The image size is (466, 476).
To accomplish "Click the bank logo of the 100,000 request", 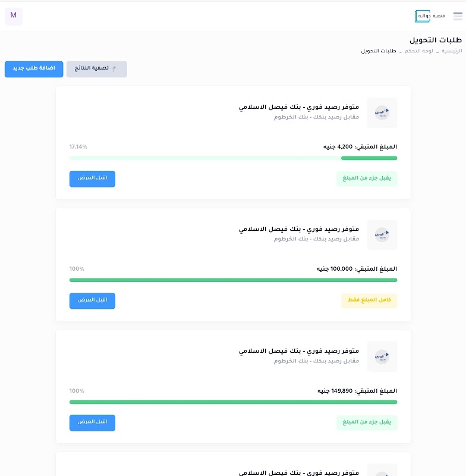I will pos(382,234).
